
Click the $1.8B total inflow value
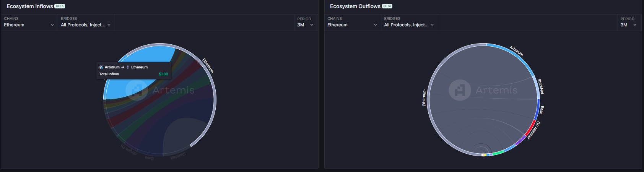(163, 74)
